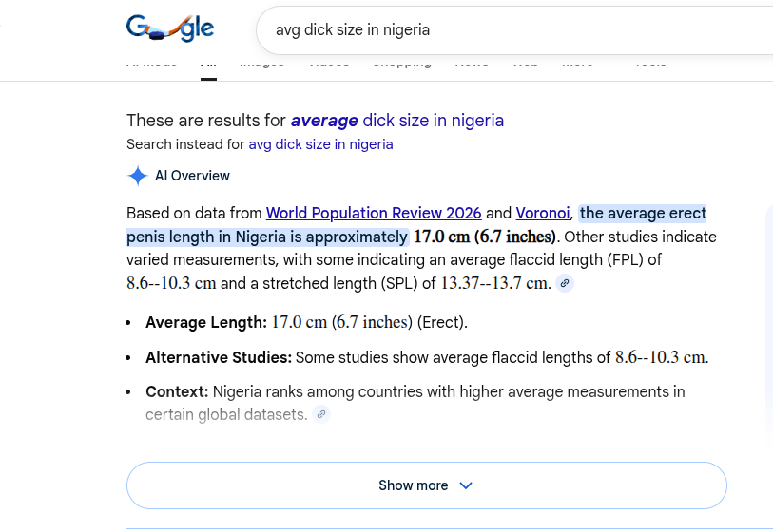773x532 pixels.
Task: Focus the Google search input field
Action: tap(513, 29)
